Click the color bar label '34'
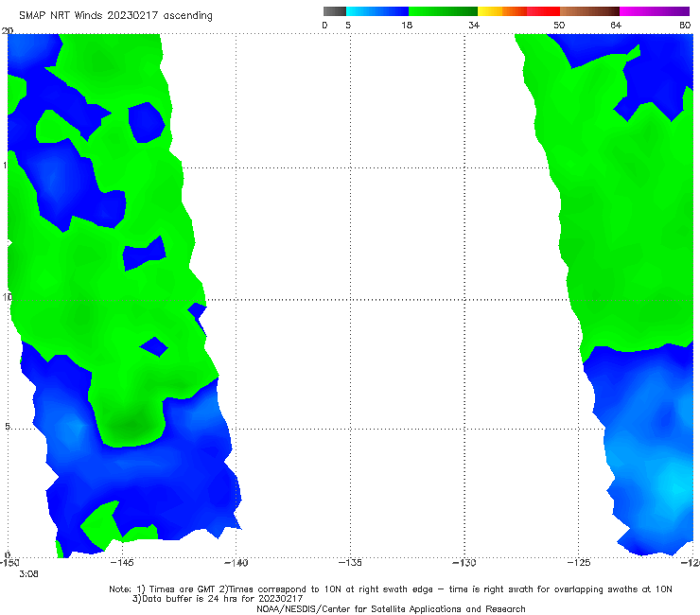The image size is (700, 615). click(474, 26)
